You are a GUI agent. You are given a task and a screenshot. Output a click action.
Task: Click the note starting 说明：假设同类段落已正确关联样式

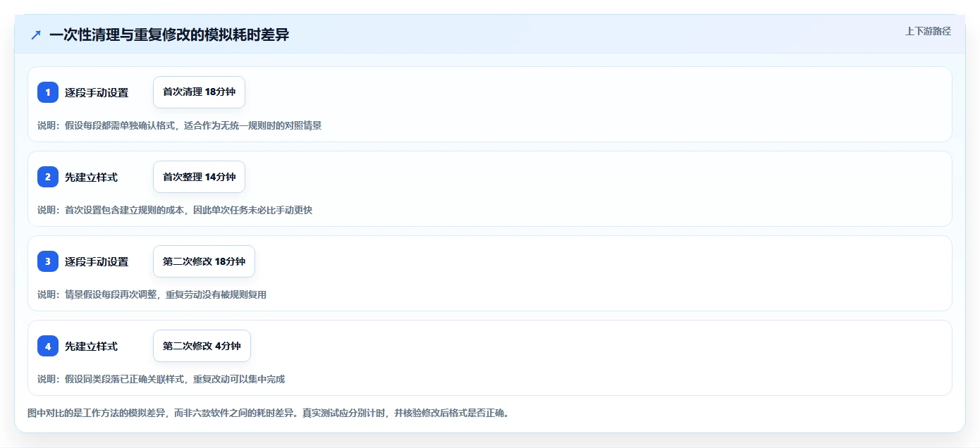point(161,379)
